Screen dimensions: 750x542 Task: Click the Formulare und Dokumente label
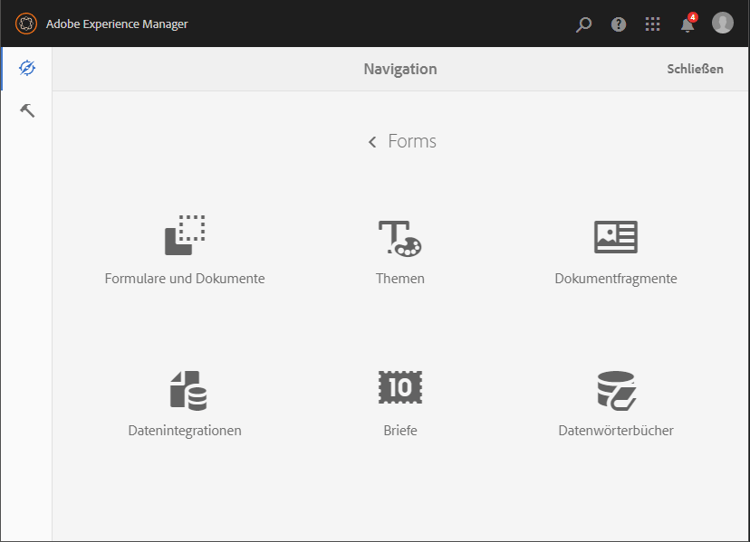(x=185, y=278)
